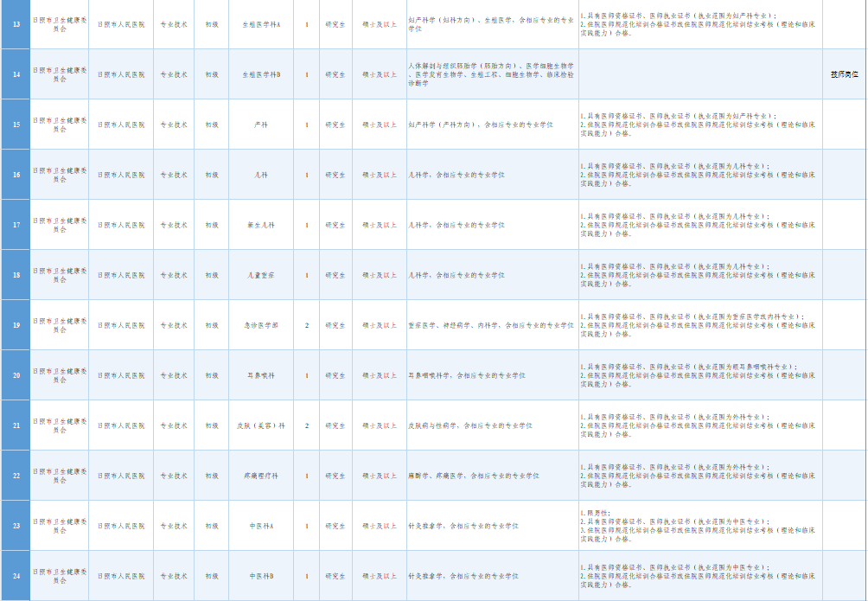Screen dimensions: 868x601
Task: Click headcount 2 in the 急诊医学部 row
Action: (307, 325)
